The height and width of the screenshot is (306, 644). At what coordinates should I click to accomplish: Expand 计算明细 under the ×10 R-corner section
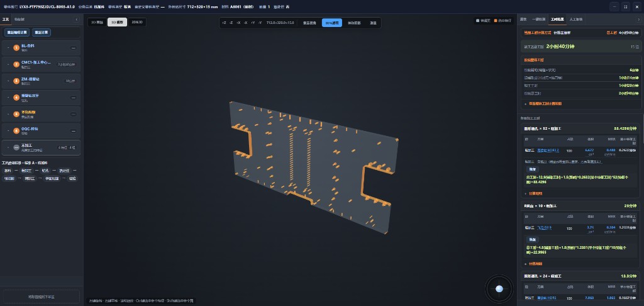(533, 264)
